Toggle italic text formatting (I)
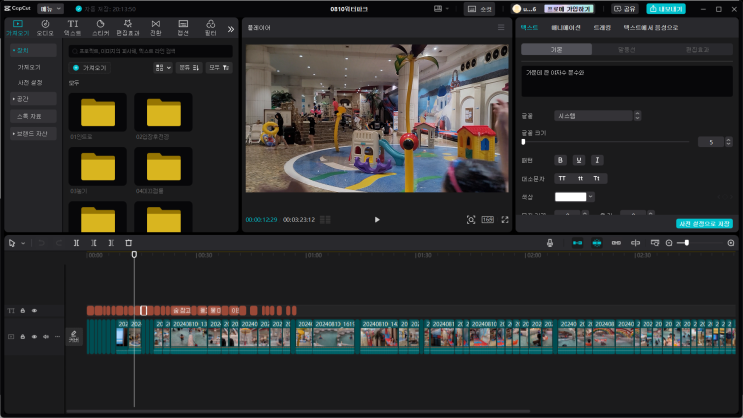Screen dimensions: 743x418 click(x=597, y=160)
